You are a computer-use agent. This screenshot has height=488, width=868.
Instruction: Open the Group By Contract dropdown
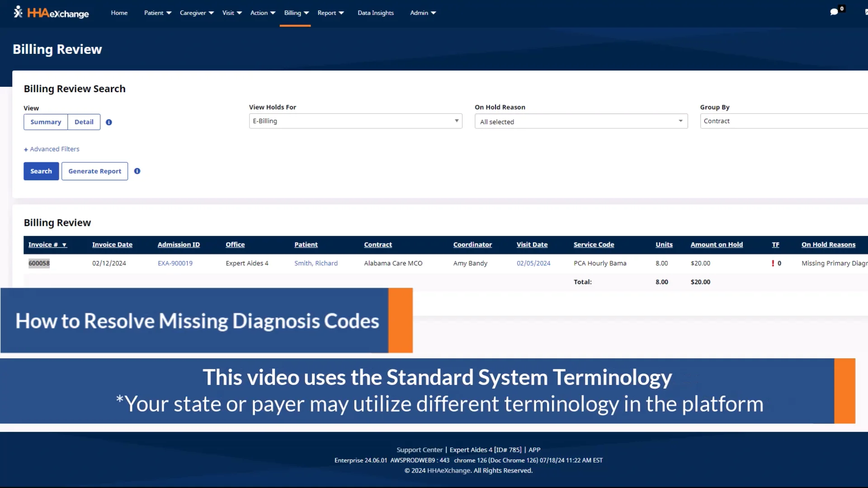(783, 121)
